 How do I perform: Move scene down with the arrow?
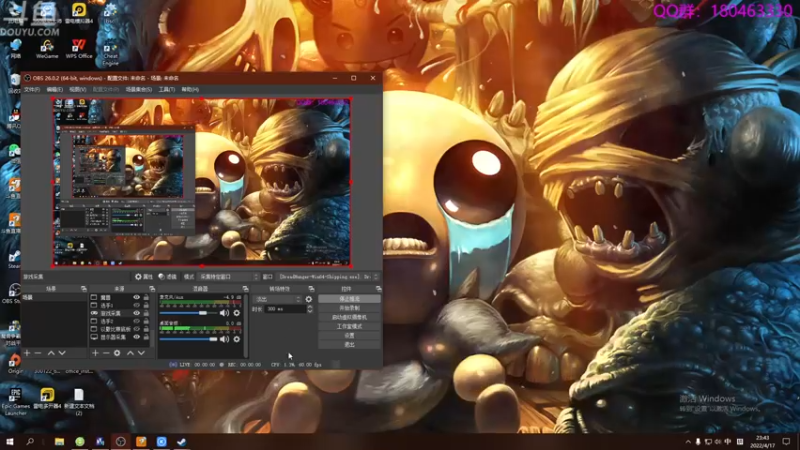[x=62, y=353]
